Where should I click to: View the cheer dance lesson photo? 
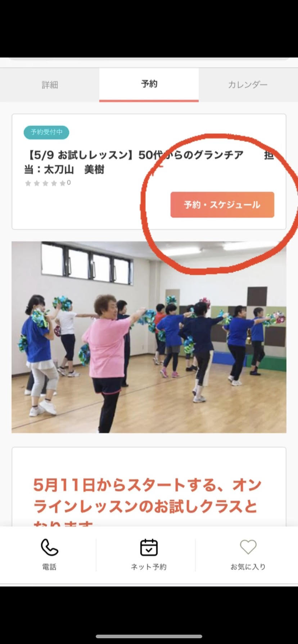pos(149,337)
